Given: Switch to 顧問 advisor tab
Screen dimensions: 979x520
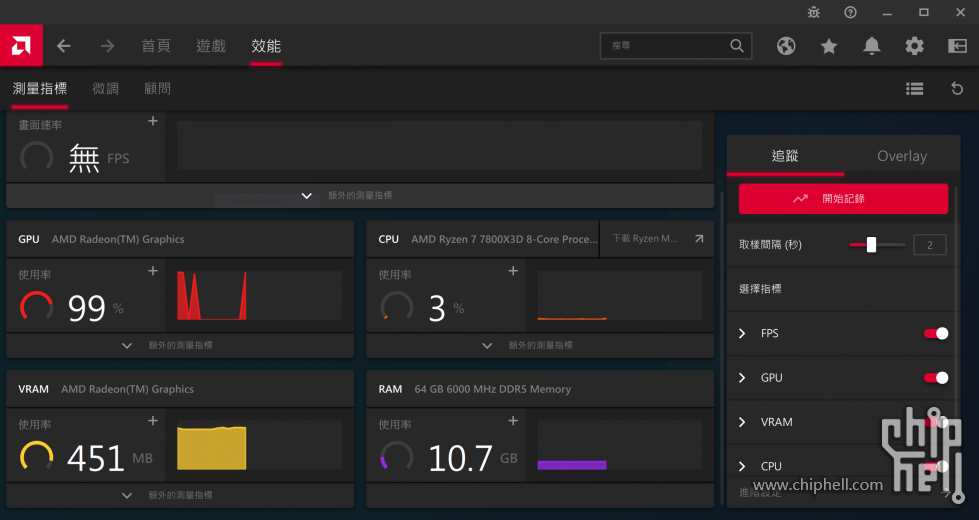Looking at the screenshot, I should click(x=157, y=89).
